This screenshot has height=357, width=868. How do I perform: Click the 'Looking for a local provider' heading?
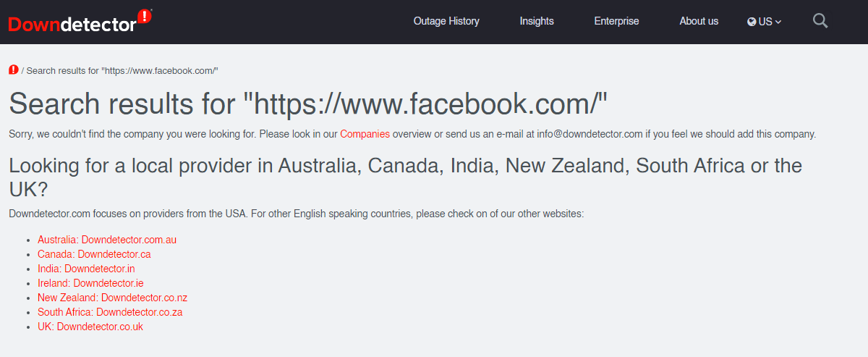coord(405,178)
